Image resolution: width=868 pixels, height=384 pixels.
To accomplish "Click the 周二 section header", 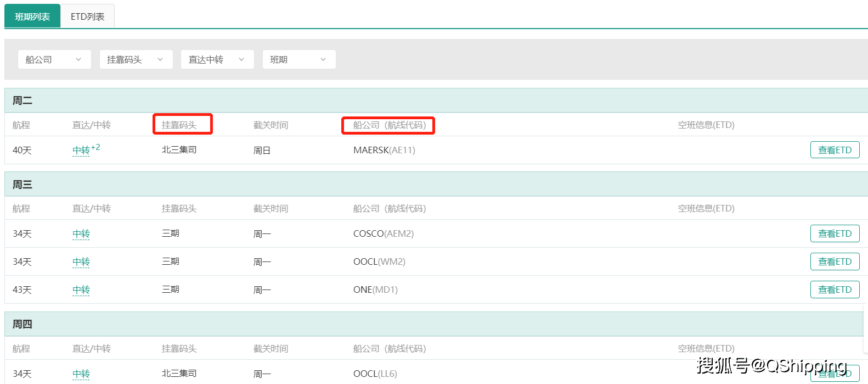I will [436, 101].
